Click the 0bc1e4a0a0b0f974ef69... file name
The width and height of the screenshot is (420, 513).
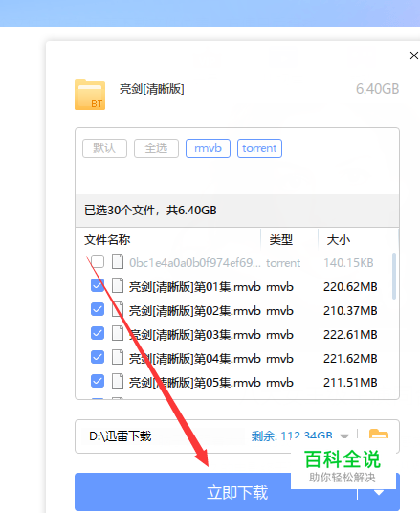[x=194, y=262]
